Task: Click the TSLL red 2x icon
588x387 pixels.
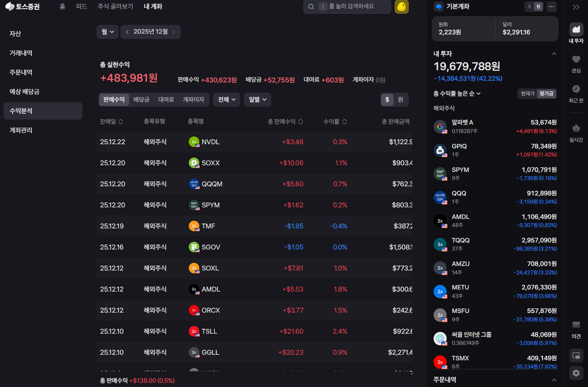Action: coord(194,331)
